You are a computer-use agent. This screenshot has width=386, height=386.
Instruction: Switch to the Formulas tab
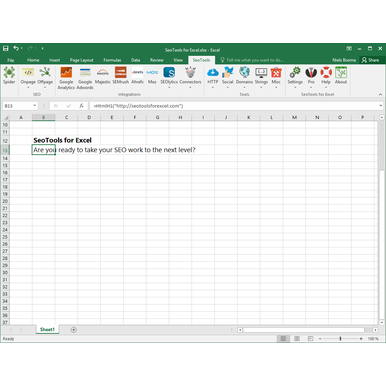112,60
